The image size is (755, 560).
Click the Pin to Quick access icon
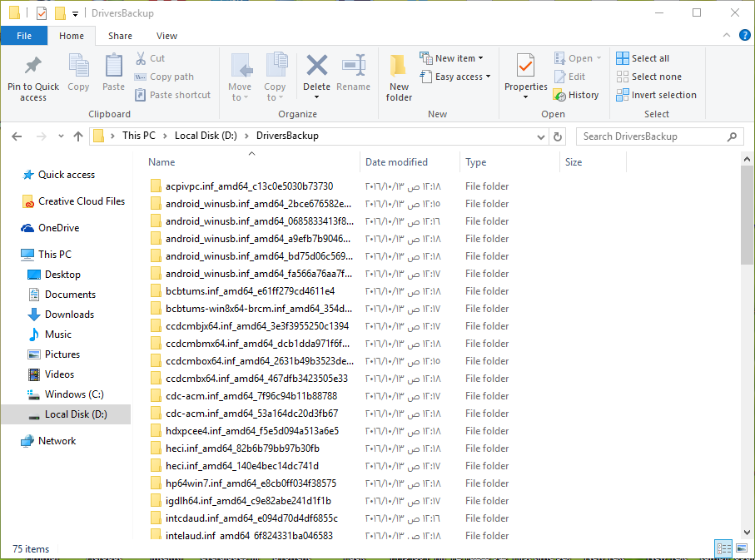(x=32, y=66)
